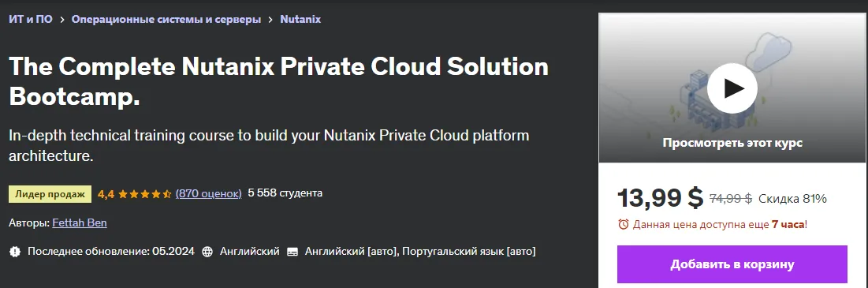Click the chevron before 'Nutanix' breadcrumb
Viewport: 868px width, 288px height.
pos(270,20)
